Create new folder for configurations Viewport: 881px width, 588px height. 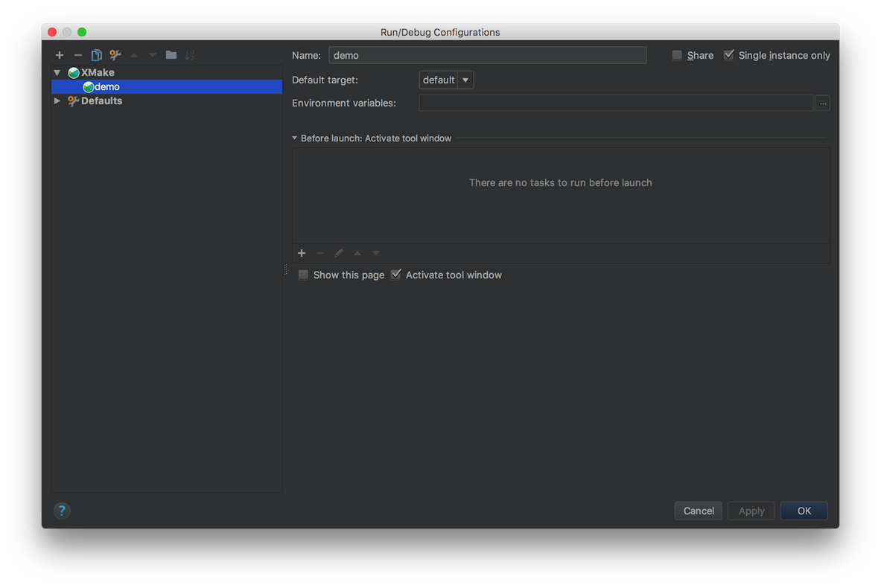pos(171,55)
